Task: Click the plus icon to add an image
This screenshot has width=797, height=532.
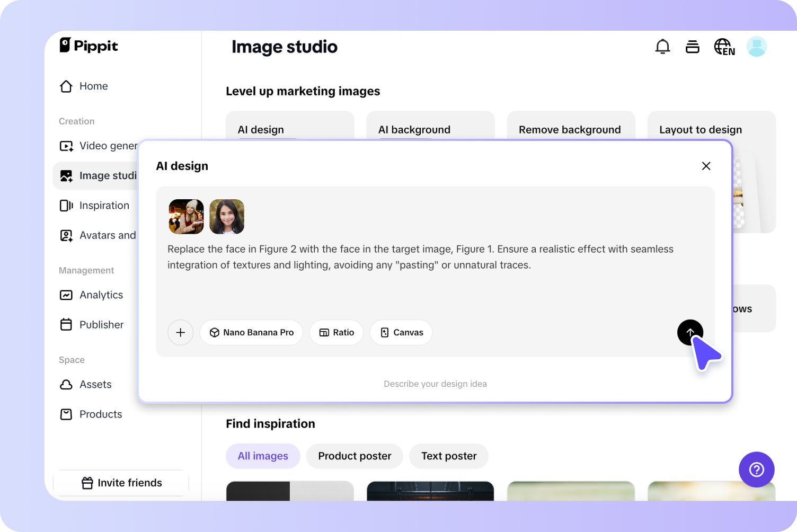Action: 180,332
